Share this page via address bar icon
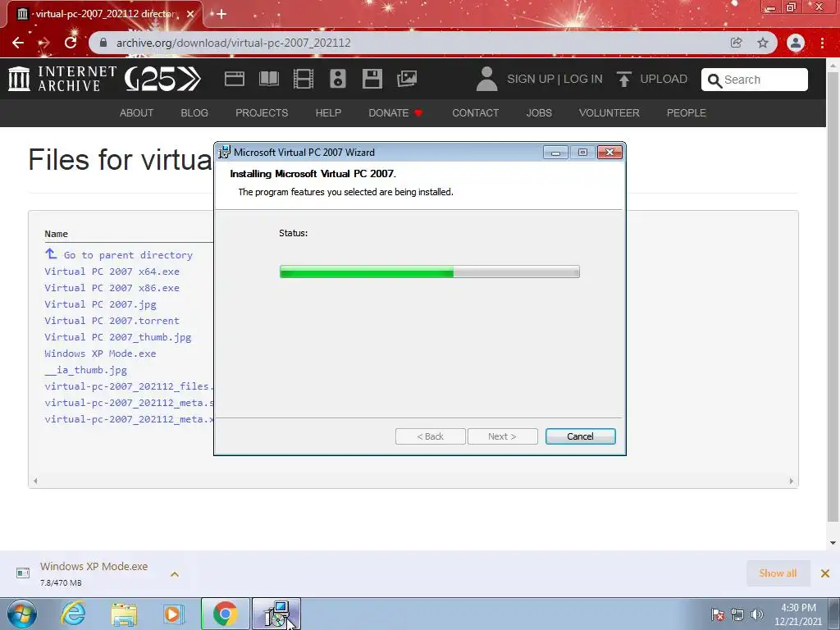This screenshot has width=840, height=630. [x=736, y=43]
